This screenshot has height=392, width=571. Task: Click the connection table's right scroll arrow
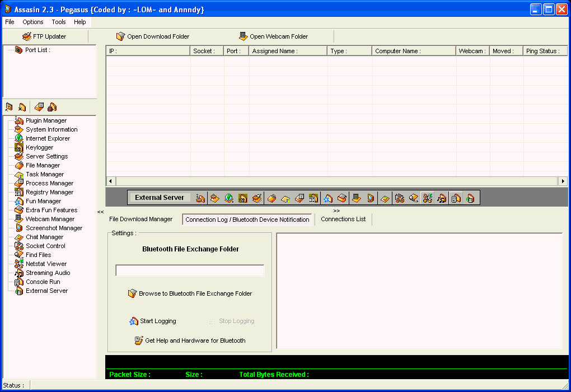[563, 181]
